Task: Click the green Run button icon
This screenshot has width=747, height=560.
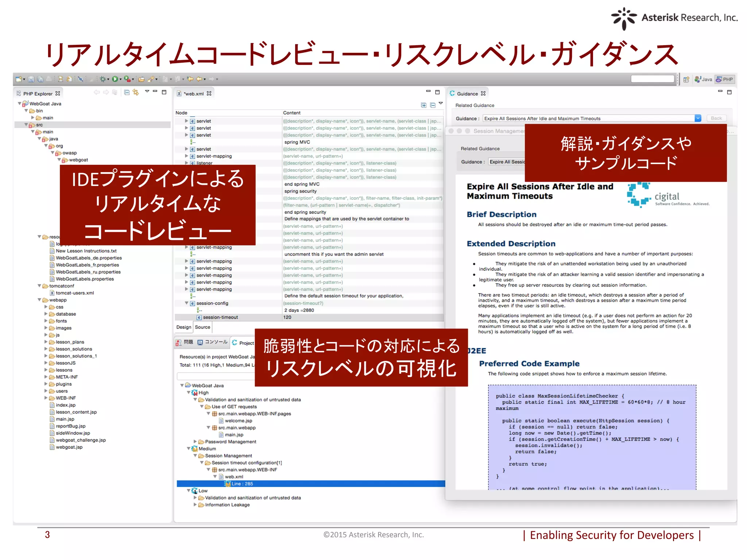Action: pos(115,79)
